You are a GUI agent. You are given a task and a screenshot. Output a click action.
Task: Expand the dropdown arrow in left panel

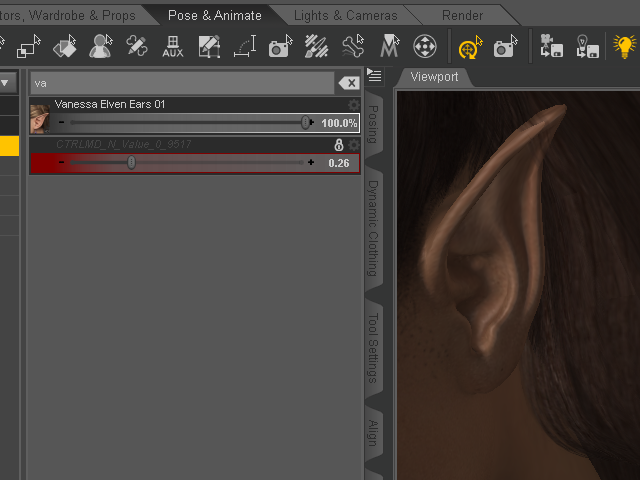[x=5, y=83]
